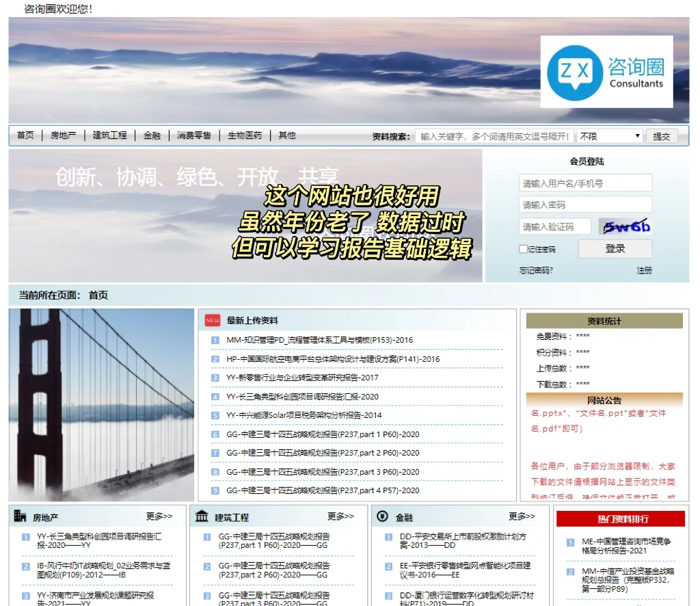The image size is (700, 606).
Task: Open the 不限 category dropdown
Action: point(609,136)
